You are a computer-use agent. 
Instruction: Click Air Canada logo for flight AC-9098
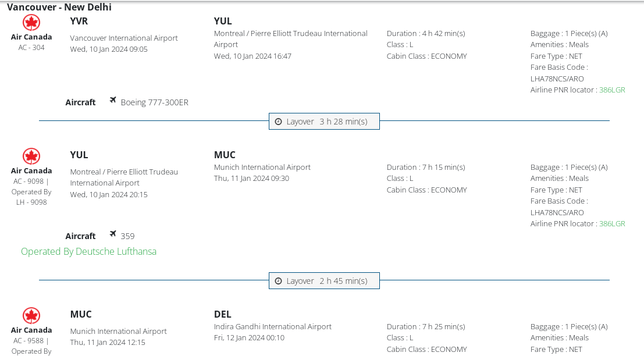[x=31, y=156]
